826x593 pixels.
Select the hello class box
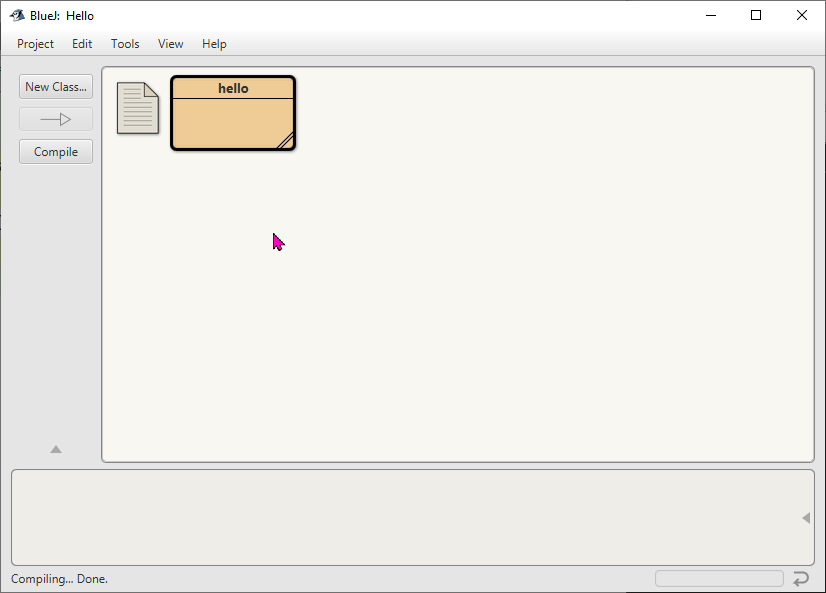[x=233, y=120]
